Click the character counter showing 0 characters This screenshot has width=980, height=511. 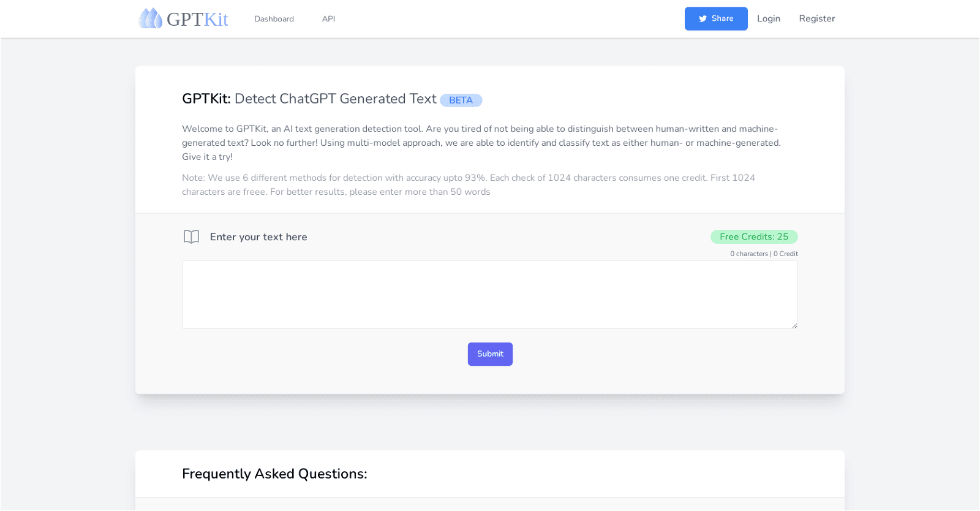point(748,253)
